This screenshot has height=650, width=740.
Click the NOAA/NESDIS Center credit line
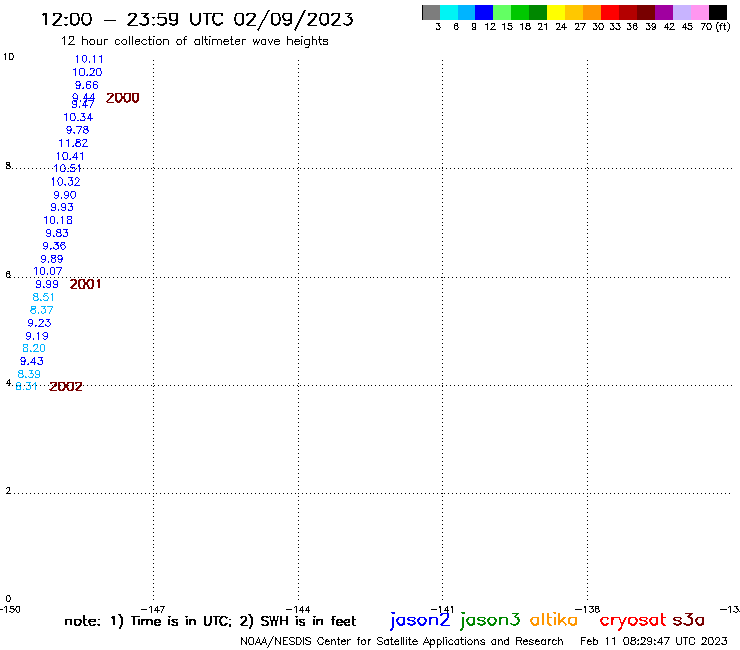402,642
